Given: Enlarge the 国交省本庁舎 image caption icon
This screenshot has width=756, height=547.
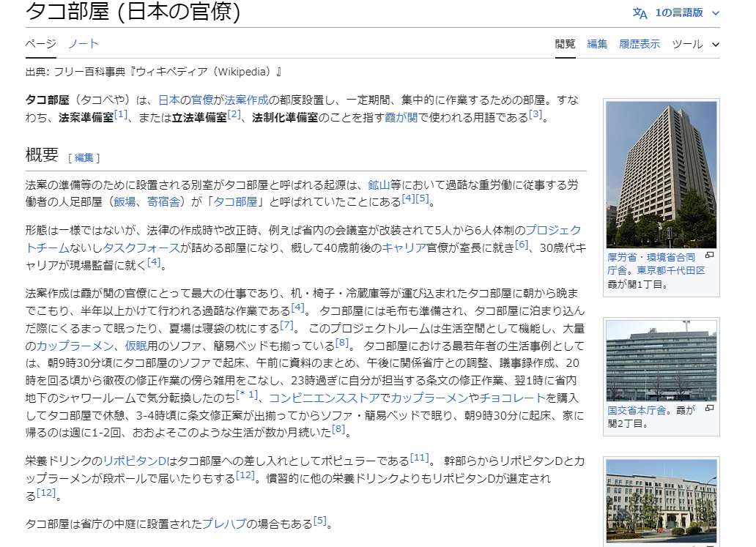Looking at the screenshot, I should pos(709,408).
